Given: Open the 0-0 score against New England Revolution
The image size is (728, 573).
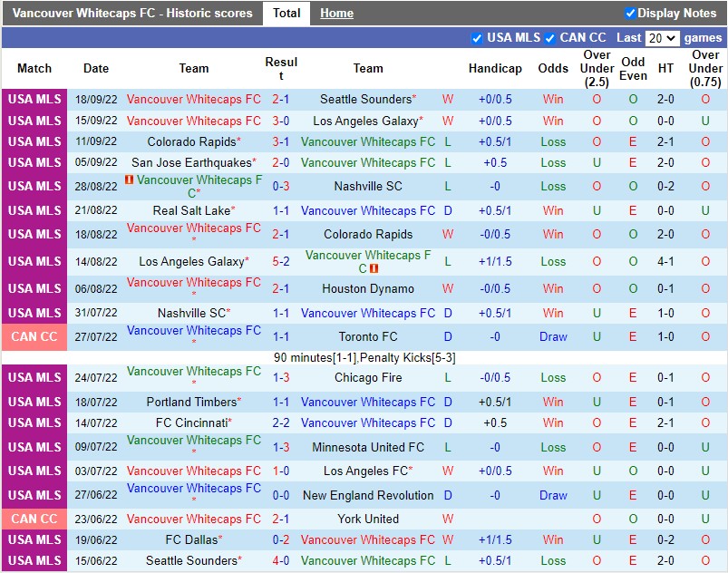Looking at the screenshot, I should tap(281, 495).
